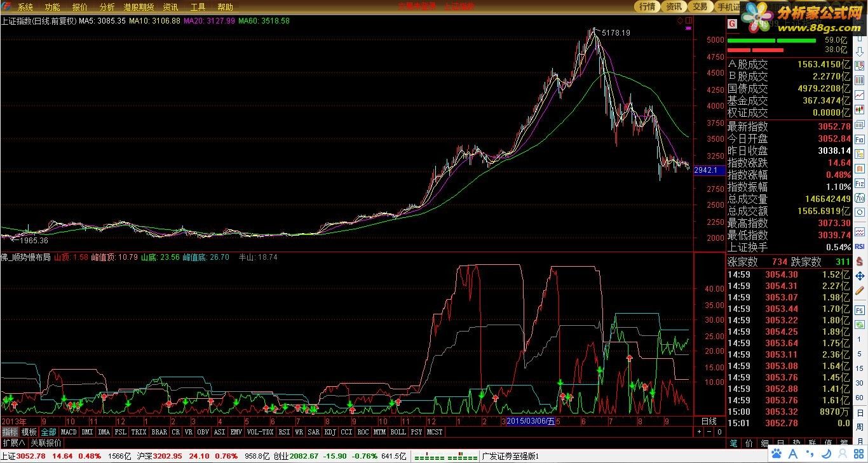Click the 资讯 button next to 行情
This screenshot has width=868, height=463.
click(x=674, y=6)
